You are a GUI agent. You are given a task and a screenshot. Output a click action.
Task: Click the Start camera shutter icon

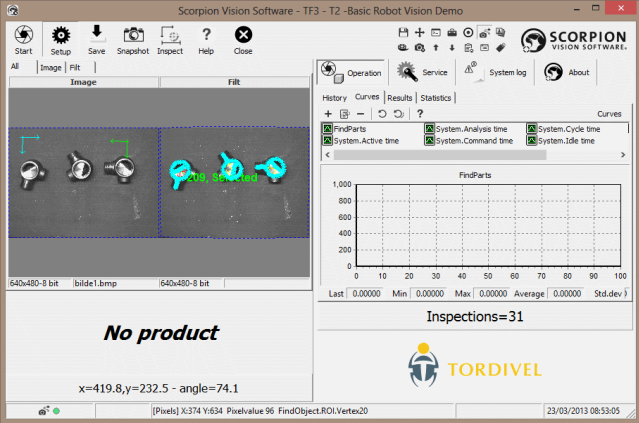[22, 36]
